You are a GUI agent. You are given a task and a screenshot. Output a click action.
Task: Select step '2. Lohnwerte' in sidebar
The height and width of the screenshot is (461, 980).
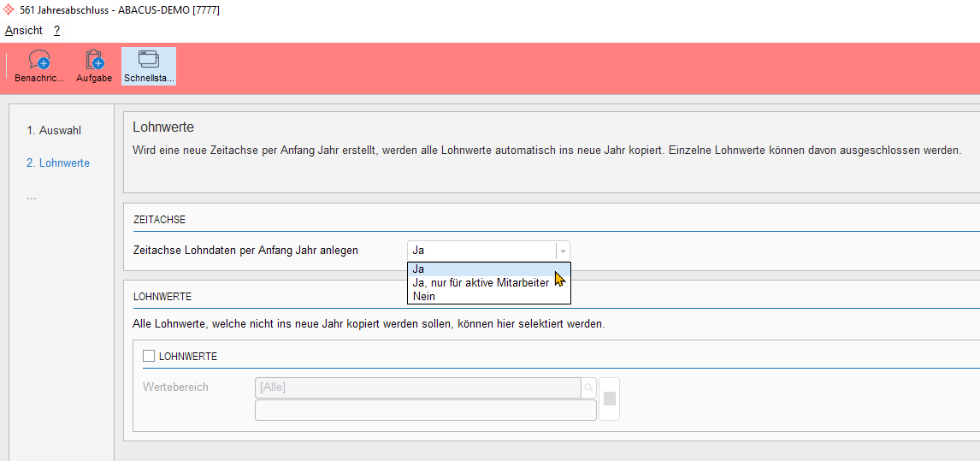[58, 163]
